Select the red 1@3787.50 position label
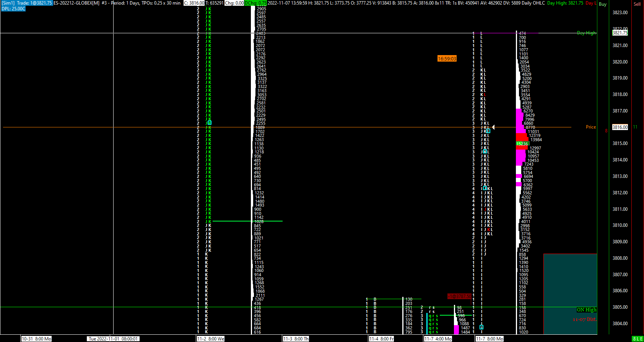The width and height of the screenshot is (644, 342). pos(460,296)
